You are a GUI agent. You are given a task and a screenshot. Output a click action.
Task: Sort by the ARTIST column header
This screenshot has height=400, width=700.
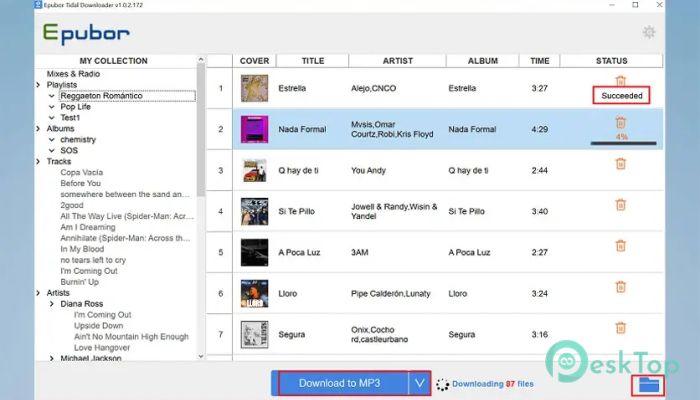point(397,61)
